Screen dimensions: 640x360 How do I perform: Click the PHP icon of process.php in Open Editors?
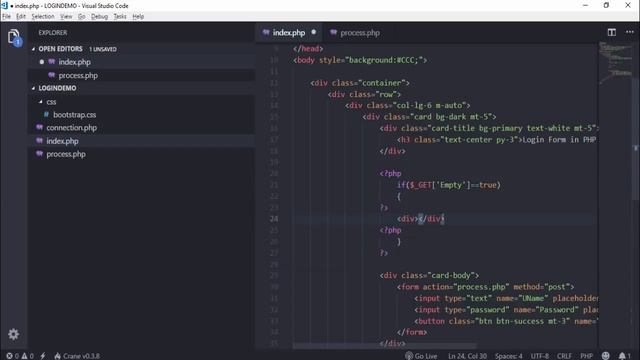[51, 75]
